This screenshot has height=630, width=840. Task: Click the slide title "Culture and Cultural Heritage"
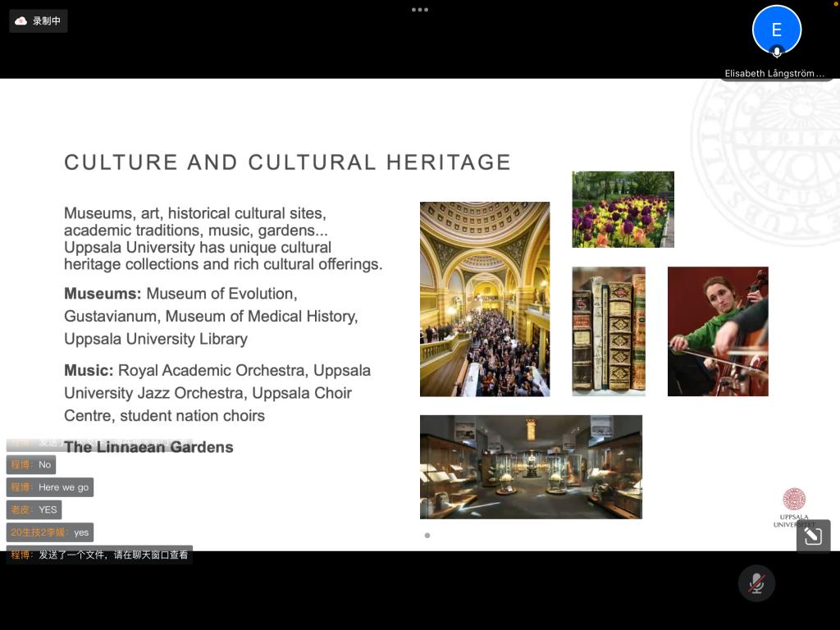click(x=287, y=162)
